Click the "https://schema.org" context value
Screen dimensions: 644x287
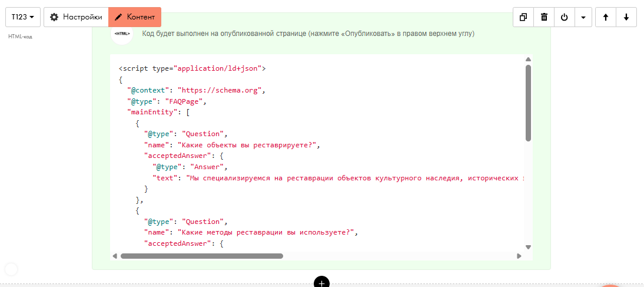(220, 90)
